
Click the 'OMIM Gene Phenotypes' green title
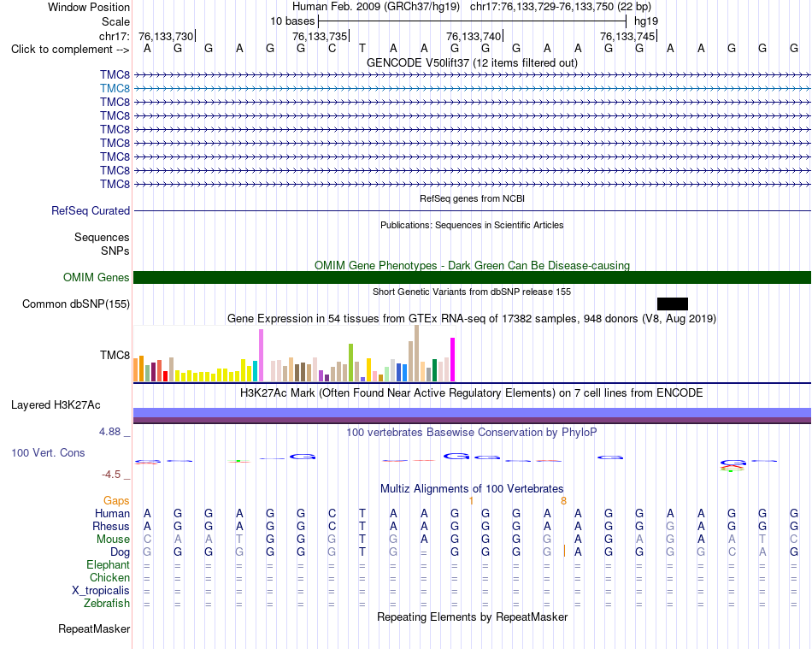point(472,265)
